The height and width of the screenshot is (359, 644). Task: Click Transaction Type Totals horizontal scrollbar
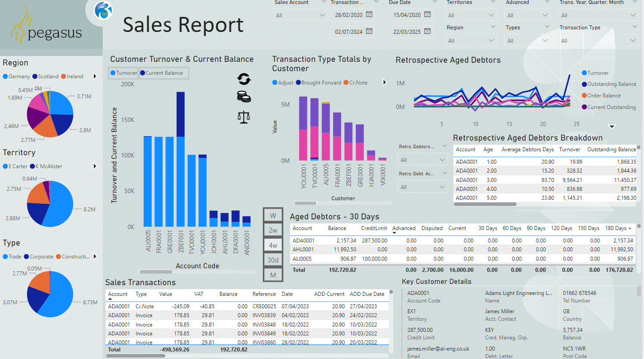click(x=306, y=203)
